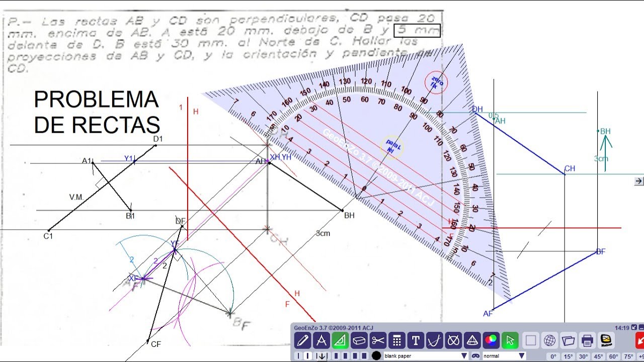The image size is (644, 362).
Task: Open the RGB color picker
Action: pos(491,340)
